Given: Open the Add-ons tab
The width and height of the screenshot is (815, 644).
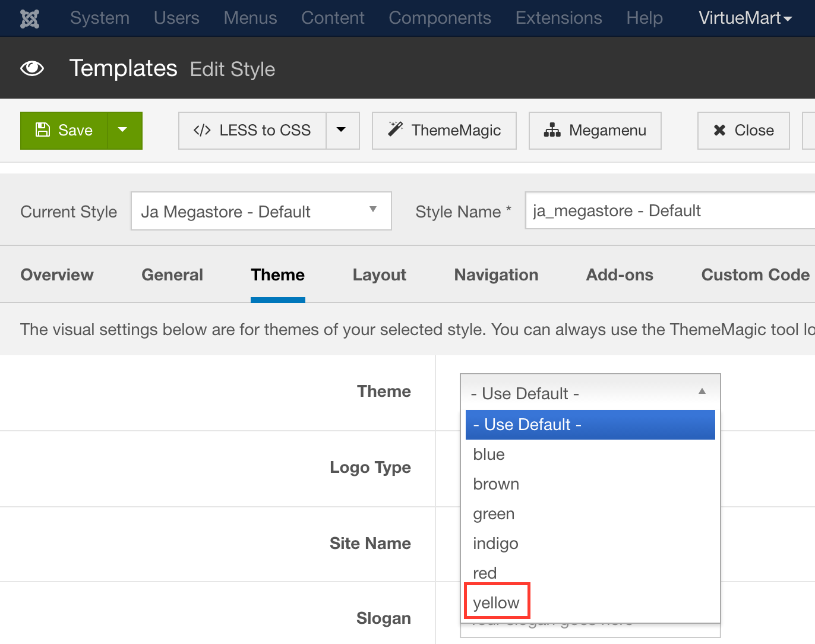Looking at the screenshot, I should 620,274.
